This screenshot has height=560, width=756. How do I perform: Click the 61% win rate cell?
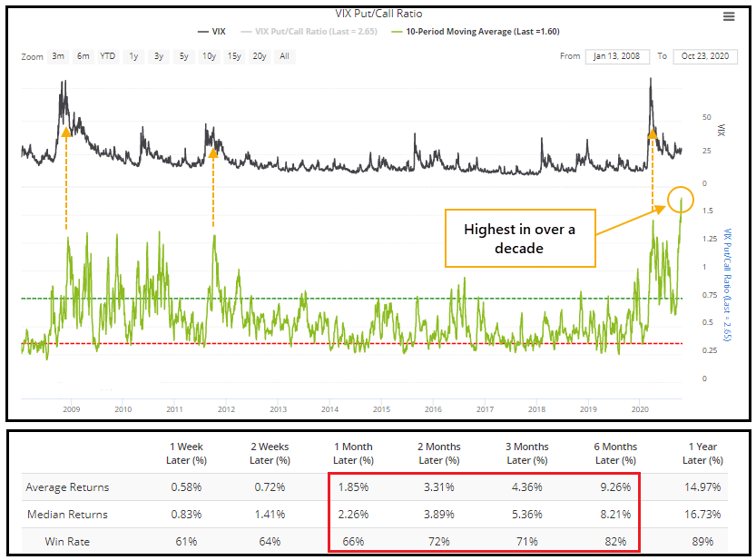(186, 542)
